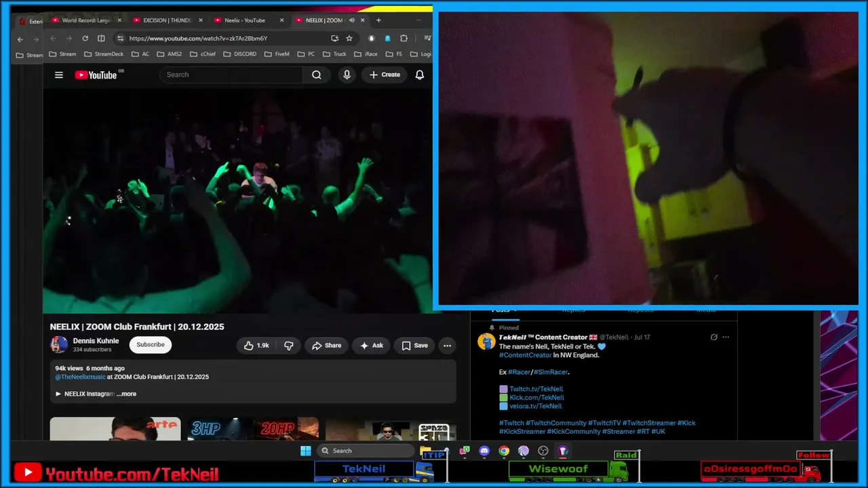Open TekNeil's profile avatar on pinned post
This screenshot has height=488, width=868.
pos(486,342)
